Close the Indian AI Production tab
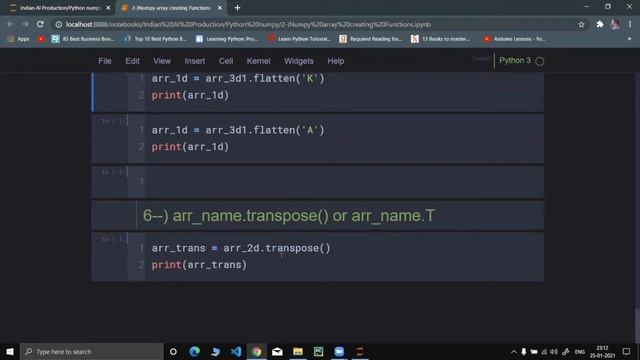Screen dimensions: 640x360 click(108, 8)
